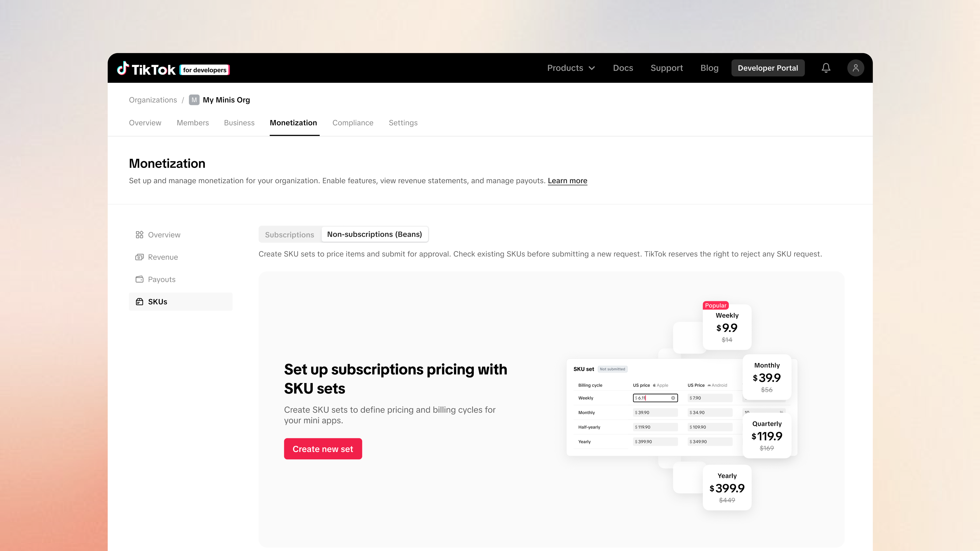Click the Billing cycle column header
The image size is (980, 551).
(590, 385)
